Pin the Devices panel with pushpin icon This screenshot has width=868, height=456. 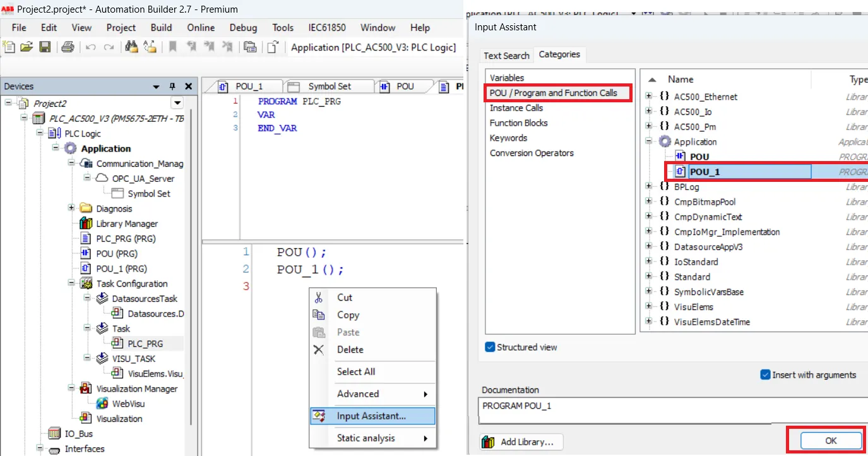172,87
